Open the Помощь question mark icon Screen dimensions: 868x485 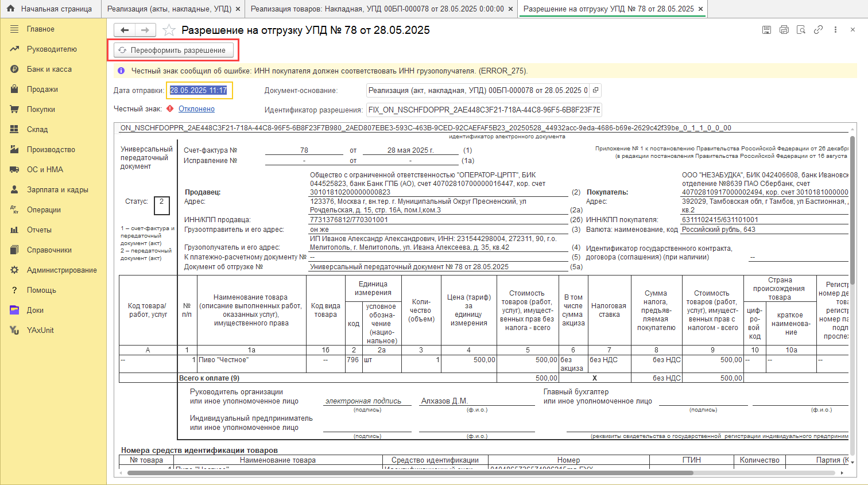pyautogui.click(x=14, y=290)
